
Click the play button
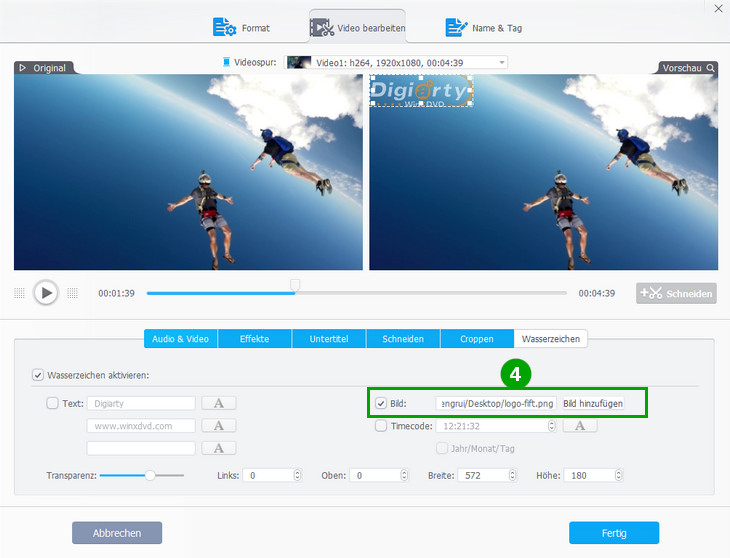[x=45, y=292]
